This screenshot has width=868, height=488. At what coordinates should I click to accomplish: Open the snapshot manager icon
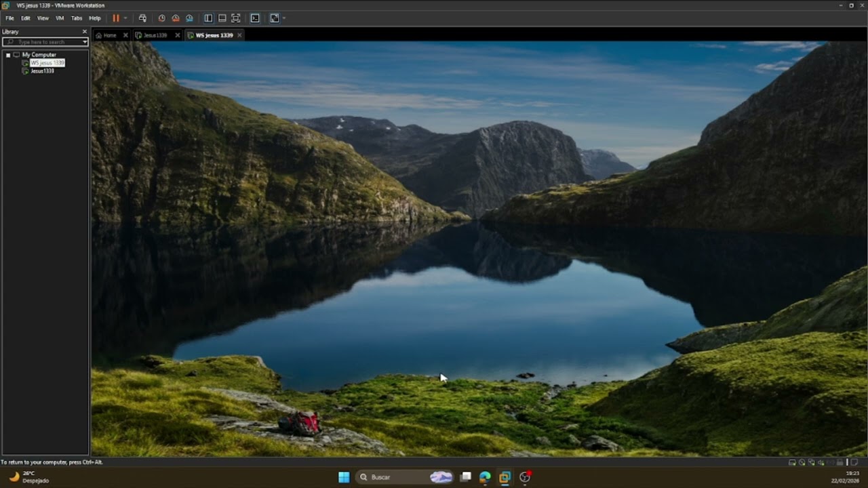[x=189, y=18]
